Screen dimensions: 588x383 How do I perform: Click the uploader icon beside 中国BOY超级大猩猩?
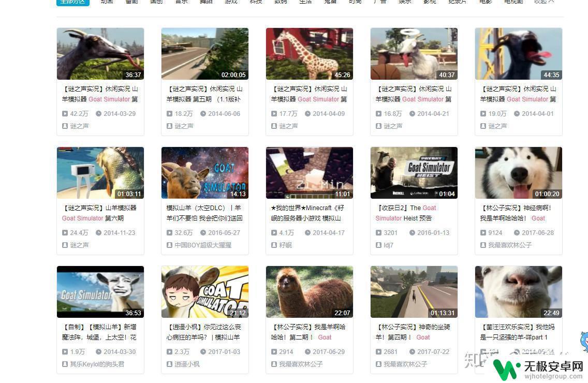169,245
